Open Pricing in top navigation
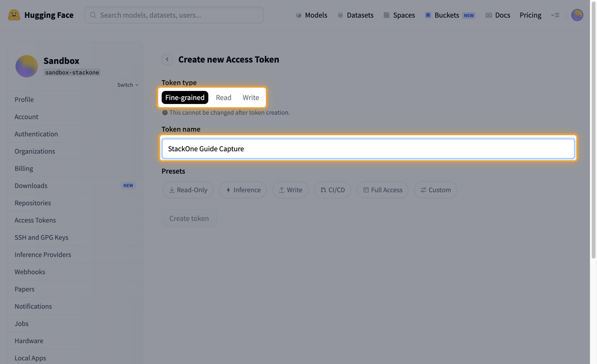 pos(530,15)
